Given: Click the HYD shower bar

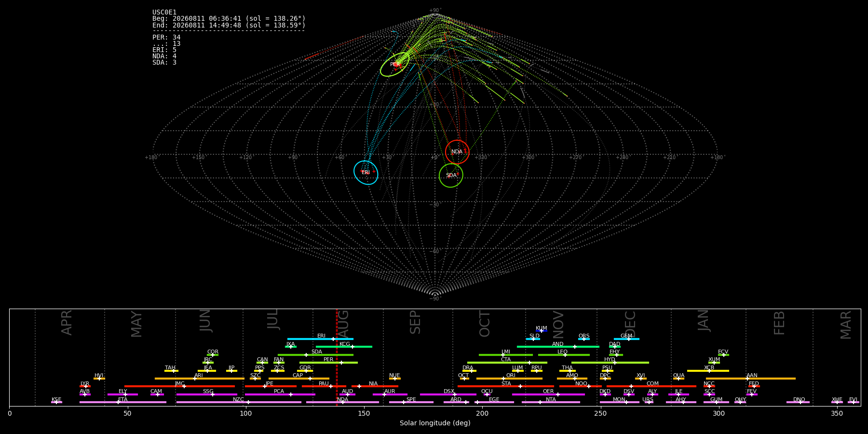Looking at the screenshot, I should 610,363.
